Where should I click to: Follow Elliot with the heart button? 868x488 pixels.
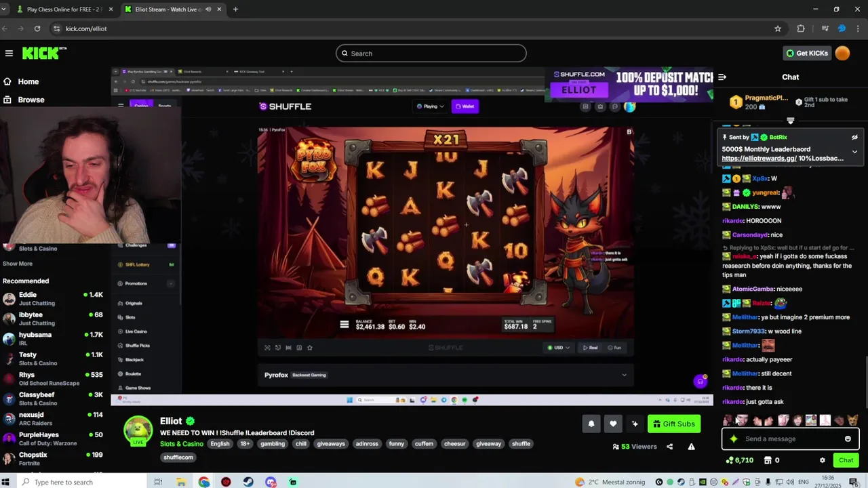pos(613,424)
